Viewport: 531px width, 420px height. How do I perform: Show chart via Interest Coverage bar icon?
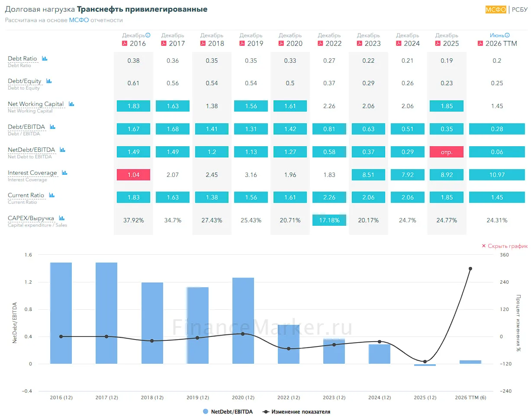click(x=64, y=173)
